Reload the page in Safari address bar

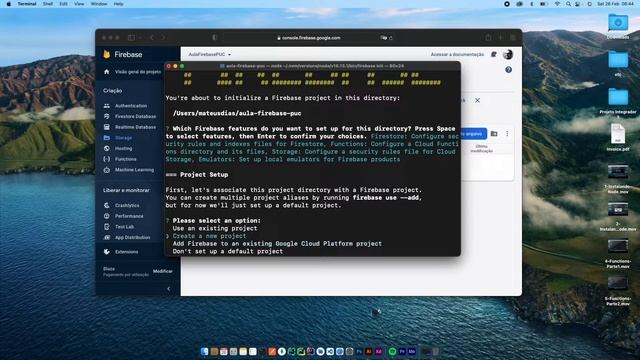(x=391, y=38)
